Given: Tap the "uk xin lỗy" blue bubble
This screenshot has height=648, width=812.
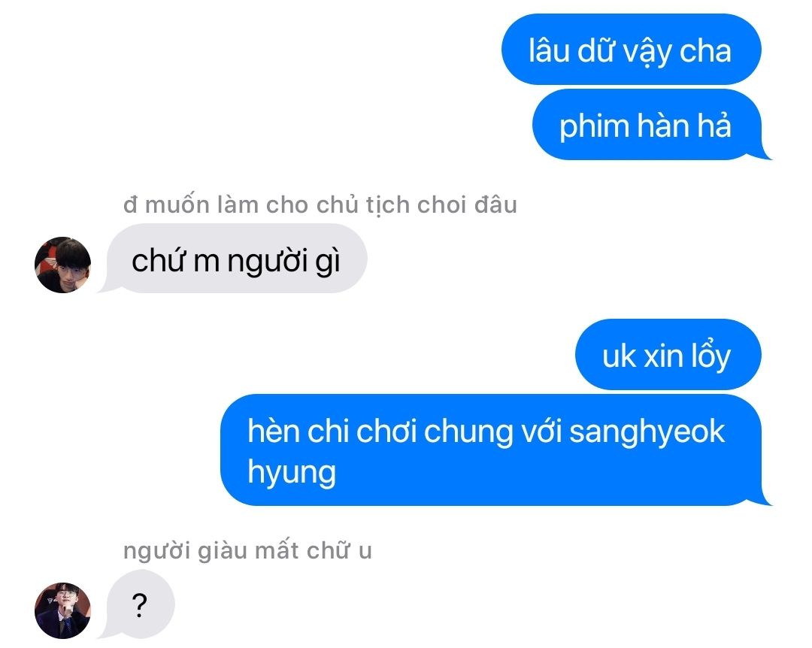Looking at the screenshot, I should tap(668, 355).
